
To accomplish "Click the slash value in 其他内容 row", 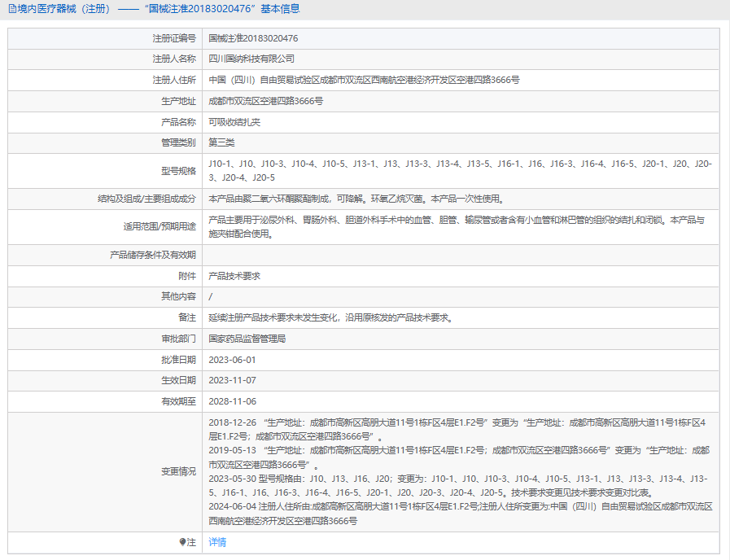I will pos(211,296).
